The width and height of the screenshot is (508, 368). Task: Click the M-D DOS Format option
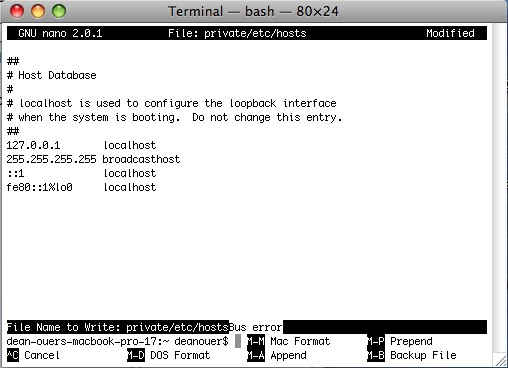pyautogui.click(x=169, y=355)
